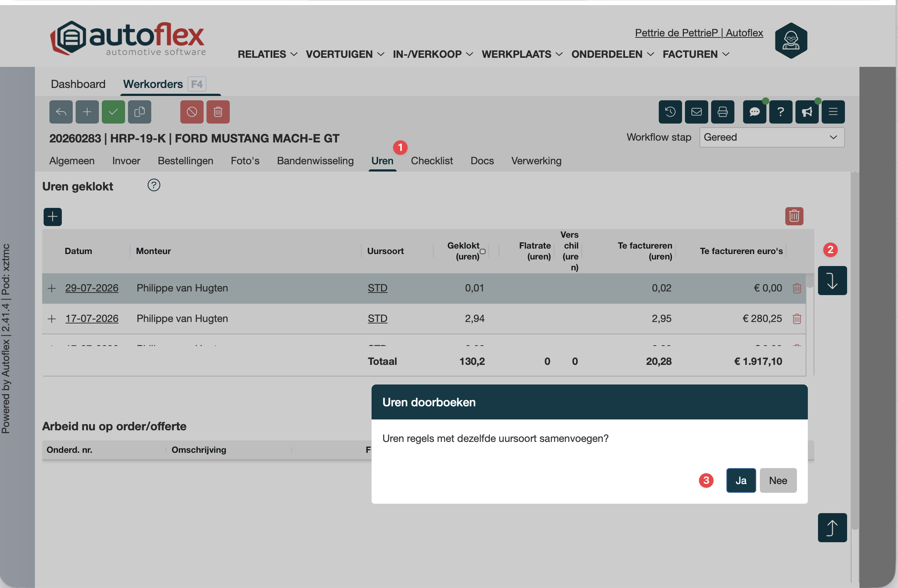This screenshot has height=588, width=898.
Task: Open the RELATIES menu
Action: point(267,54)
